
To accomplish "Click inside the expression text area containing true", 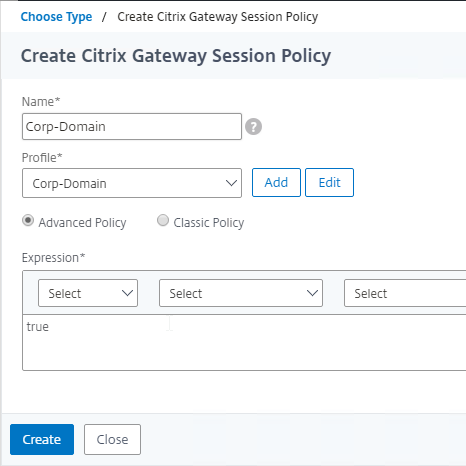I will tap(244, 342).
